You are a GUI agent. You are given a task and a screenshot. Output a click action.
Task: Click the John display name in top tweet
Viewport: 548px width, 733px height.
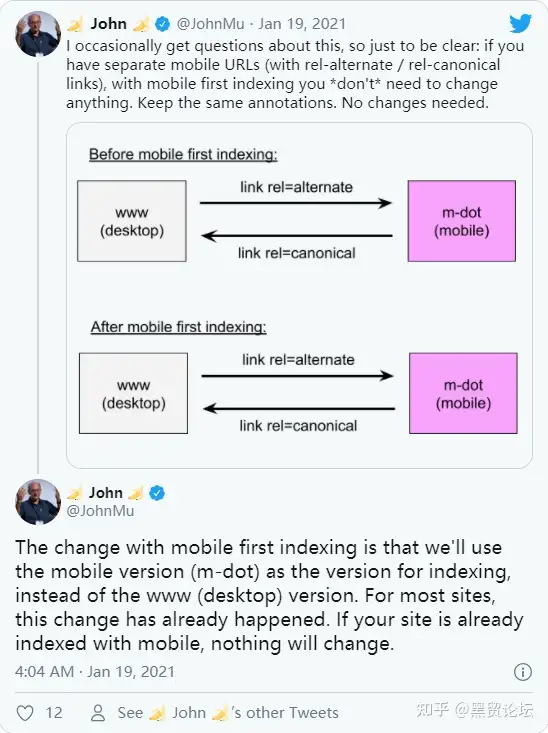(x=108, y=24)
